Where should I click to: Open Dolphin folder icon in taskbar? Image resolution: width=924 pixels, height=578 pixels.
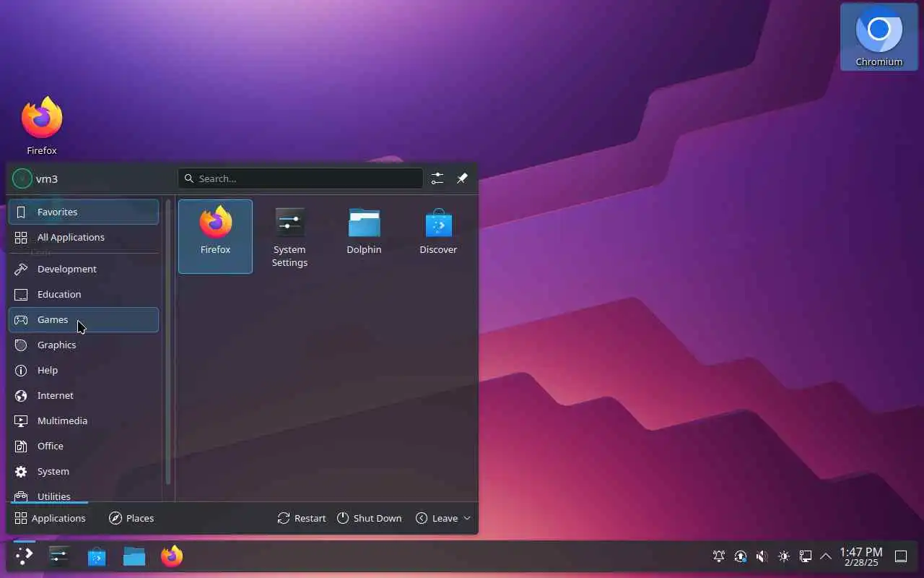134,556
